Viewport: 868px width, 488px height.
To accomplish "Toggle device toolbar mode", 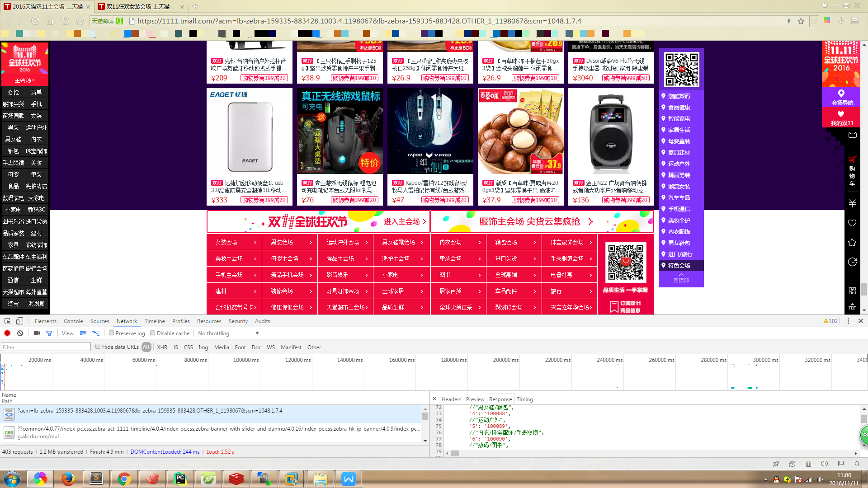I will [19, 321].
